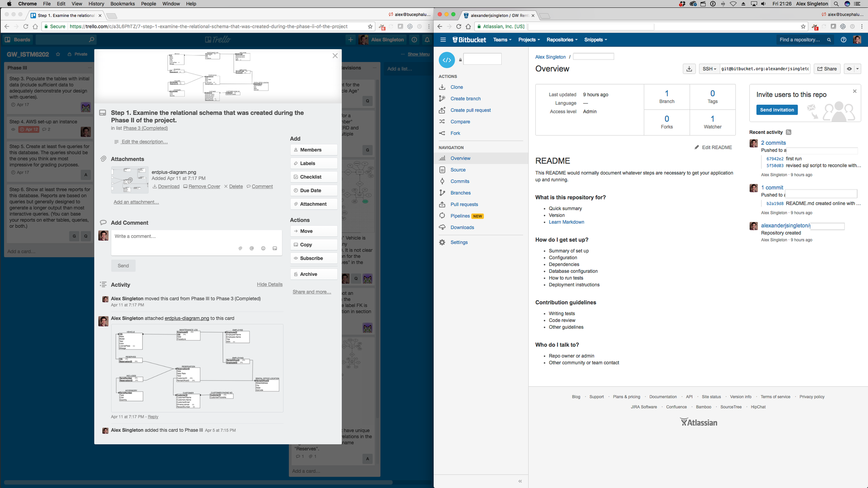Click the RSS feed icon beside Recent activity
The image size is (868, 488).
click(788, 132)
